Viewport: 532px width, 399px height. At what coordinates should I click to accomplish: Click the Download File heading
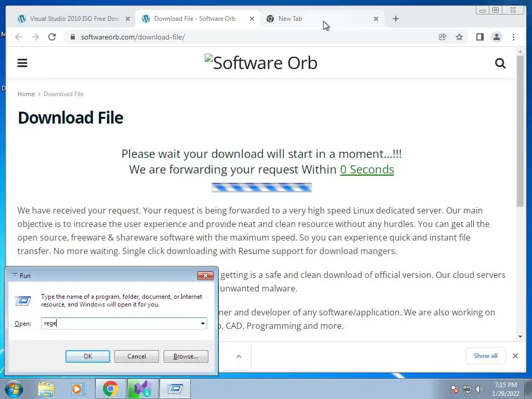[71, 118]
